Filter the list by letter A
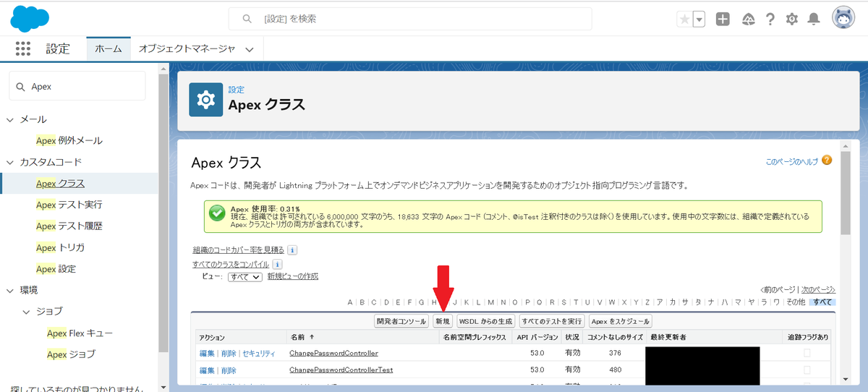Image resolution: width=868 pixels, height=392 pixels. click(x=350, y=302)
